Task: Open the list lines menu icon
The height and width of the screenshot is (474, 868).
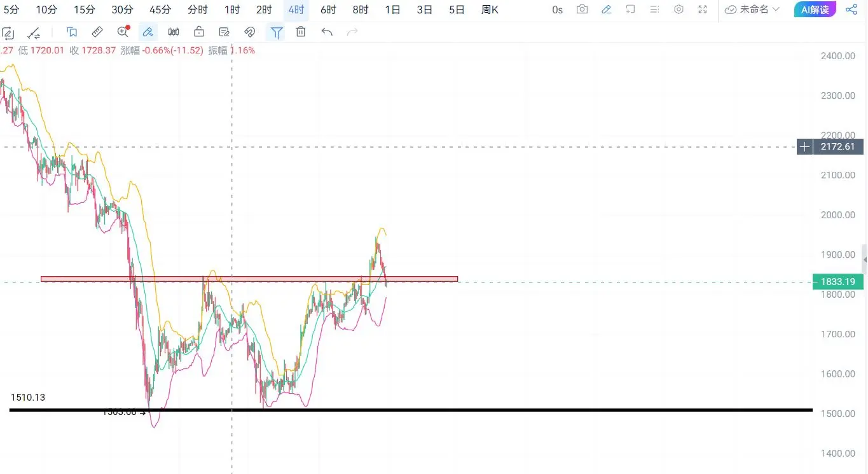Action: click(654, 10)
